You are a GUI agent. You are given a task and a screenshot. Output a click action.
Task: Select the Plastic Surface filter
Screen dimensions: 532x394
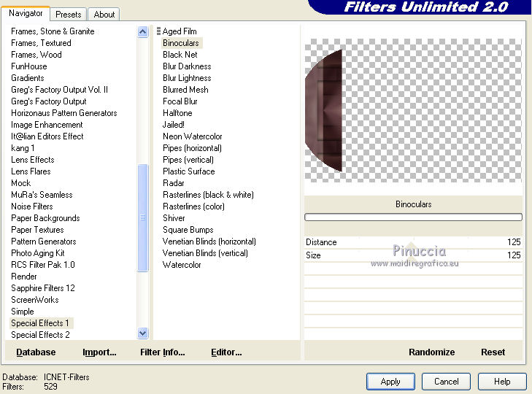click(x=189, y=171)
